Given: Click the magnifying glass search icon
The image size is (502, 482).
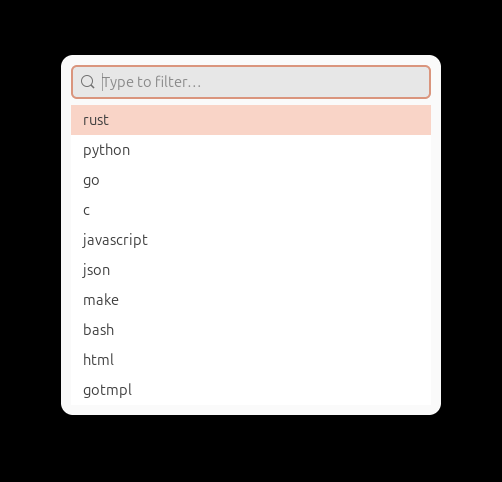Looking at the screenshot, I should tap(88, 82).
